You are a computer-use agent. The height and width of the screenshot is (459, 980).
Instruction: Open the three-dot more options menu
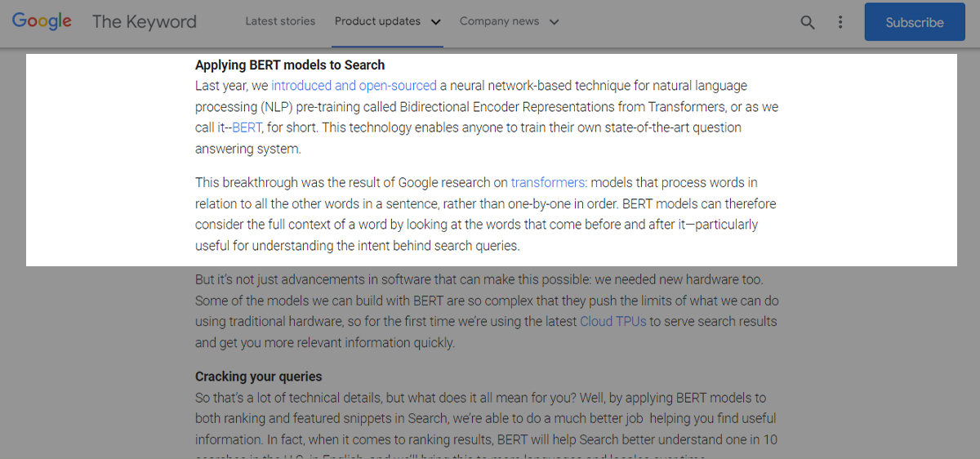click(840, 22)
